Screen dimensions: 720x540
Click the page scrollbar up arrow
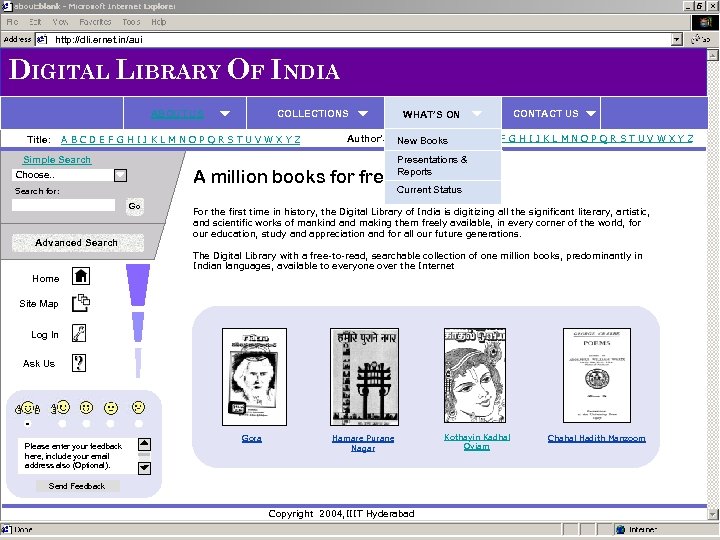[713, 56]
